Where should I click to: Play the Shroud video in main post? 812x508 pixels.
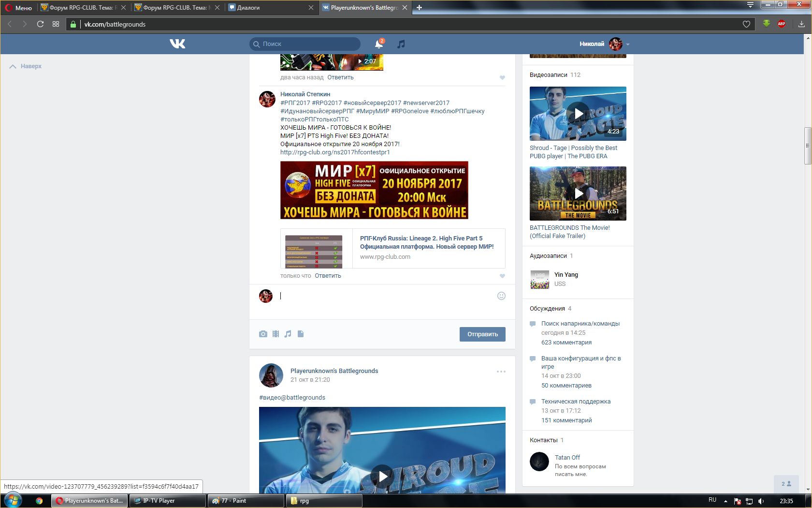coord(382,477)
